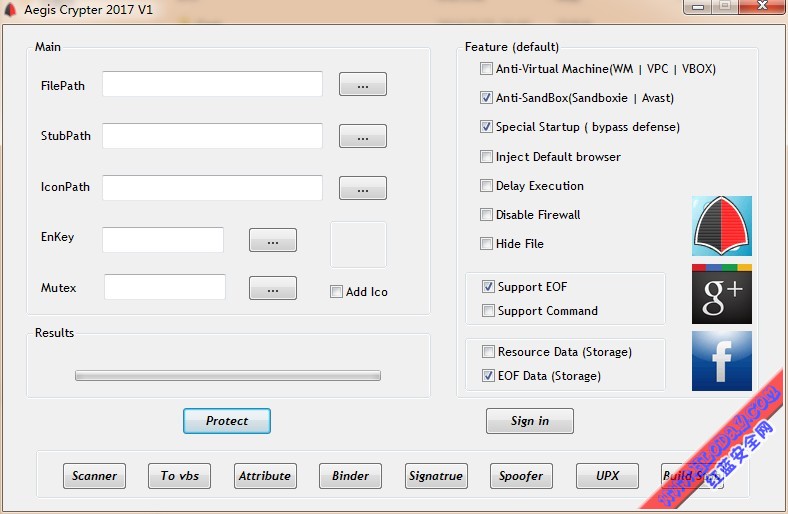Click the UPX button
The image size is (788, 514).
click(x=607, y=476)
